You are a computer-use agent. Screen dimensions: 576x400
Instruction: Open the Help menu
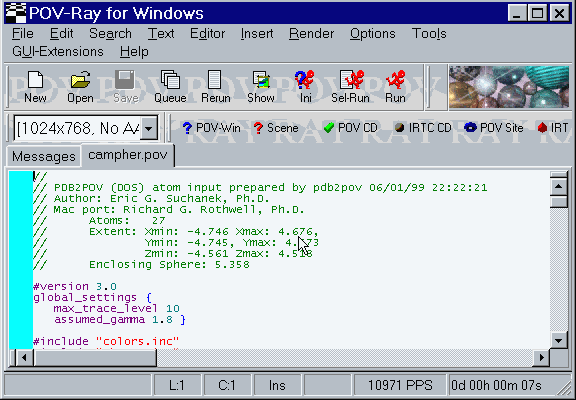point(134,52)
